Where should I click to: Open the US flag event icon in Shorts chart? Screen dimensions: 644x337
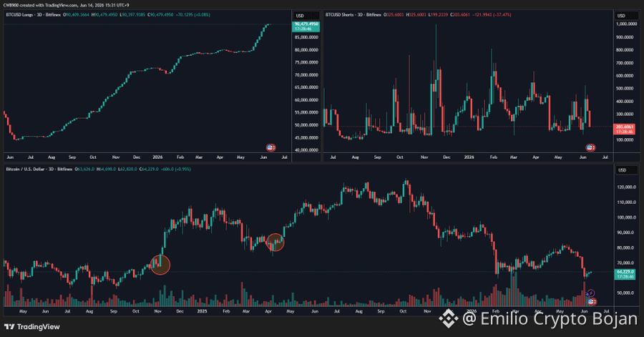(590, 147)
